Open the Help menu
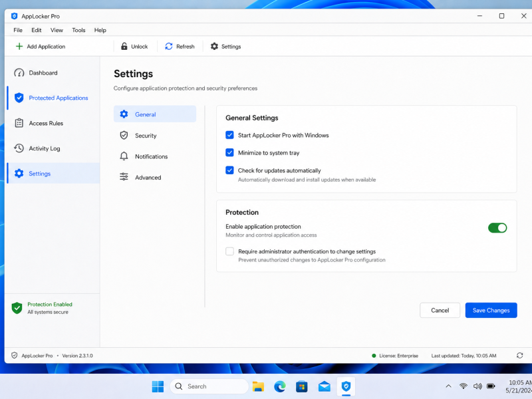 [100, 30]
